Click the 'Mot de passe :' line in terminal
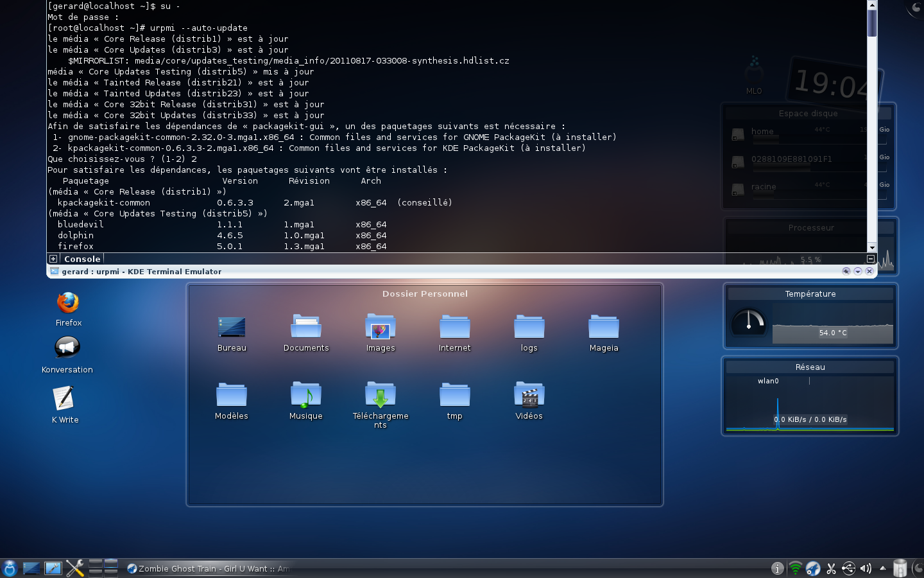The height and width of the screenshot is (578, 924). tap(82, 17)
